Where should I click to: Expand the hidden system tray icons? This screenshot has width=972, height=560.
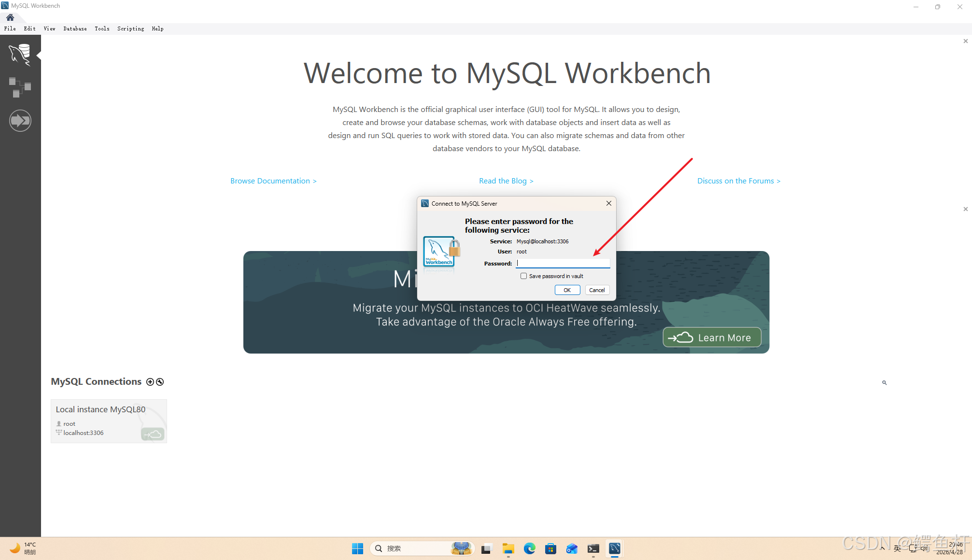[882, 548]
